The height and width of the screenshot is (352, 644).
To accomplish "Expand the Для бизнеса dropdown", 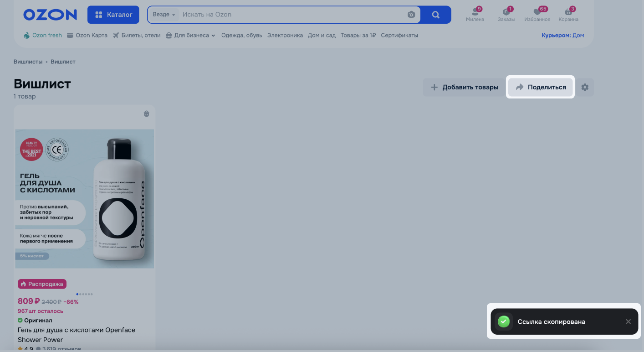I will pyautogui.click(x=190, y=35).
